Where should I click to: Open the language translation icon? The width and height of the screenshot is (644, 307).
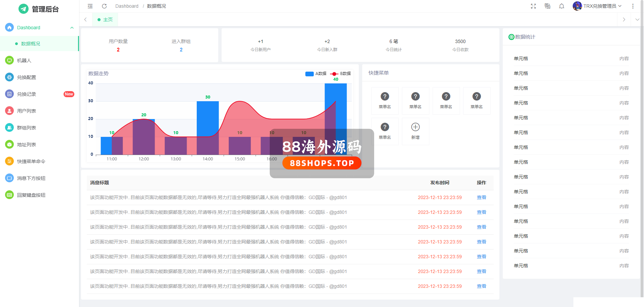click(x=547, y=6)
